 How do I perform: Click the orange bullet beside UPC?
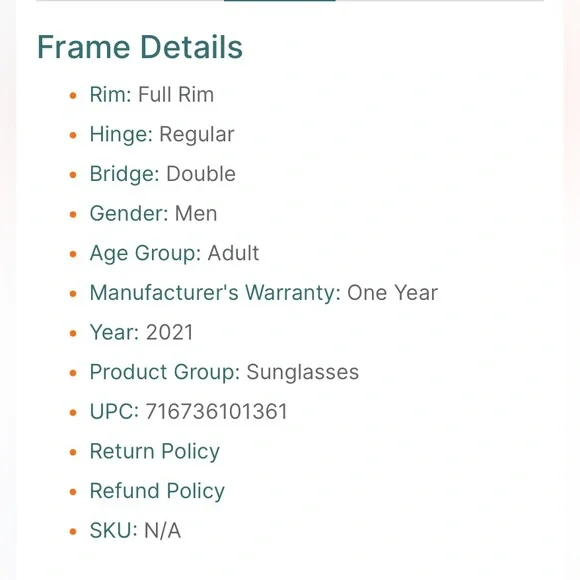click(x=73, y=413)
